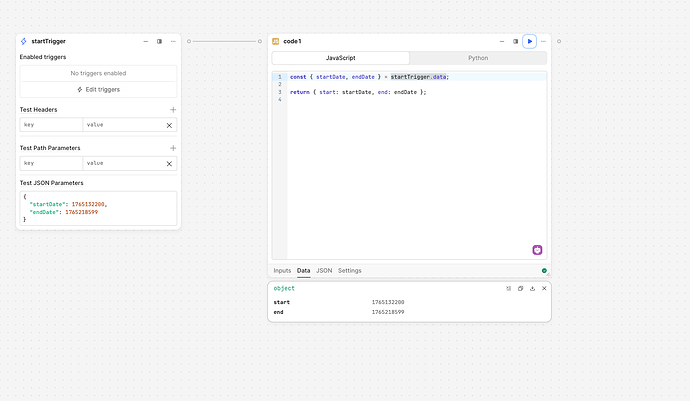Open the code1 block's three-dot menu
Viewport: 690px width, 401px height.
[545, 41]
